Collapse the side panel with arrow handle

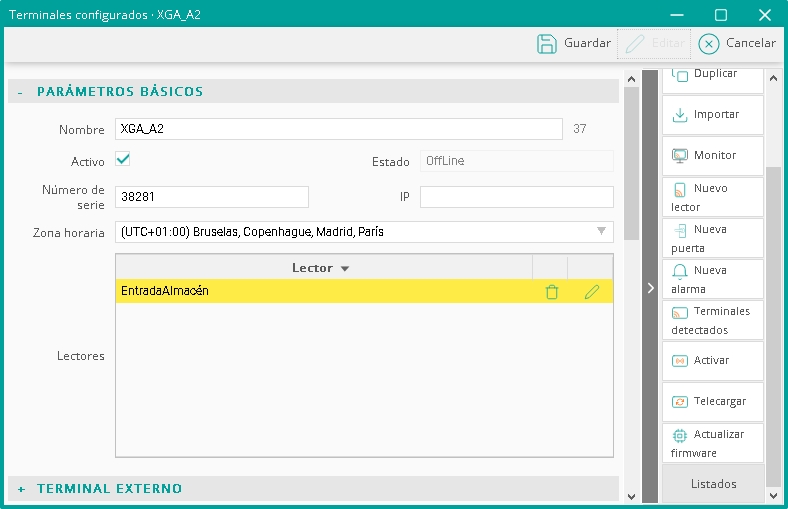[x=650, y=288]
